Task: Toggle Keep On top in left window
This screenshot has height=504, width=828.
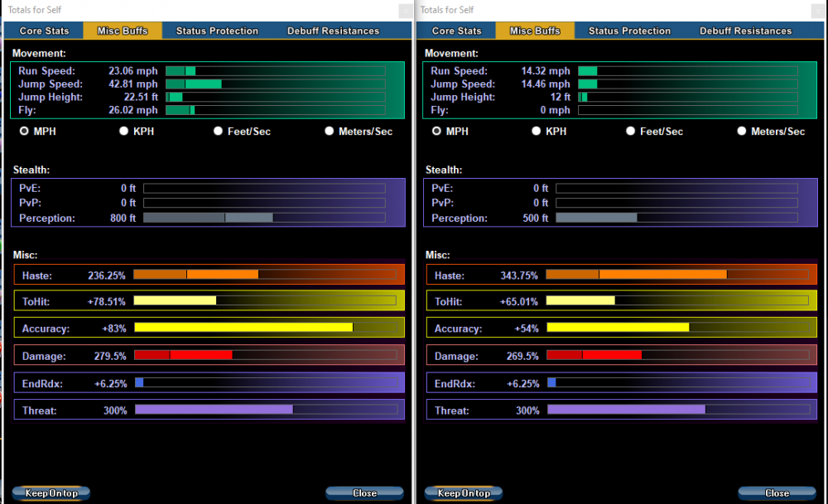Action: pyautogui.click(x=51, y=493)
